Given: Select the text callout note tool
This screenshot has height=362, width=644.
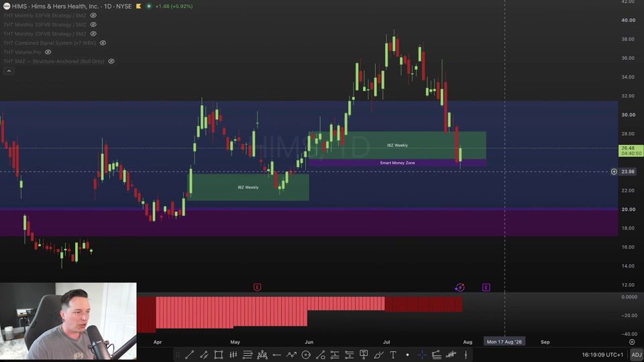Looking at the screenshot, I should pyautogui.click(x=364, y=355).
